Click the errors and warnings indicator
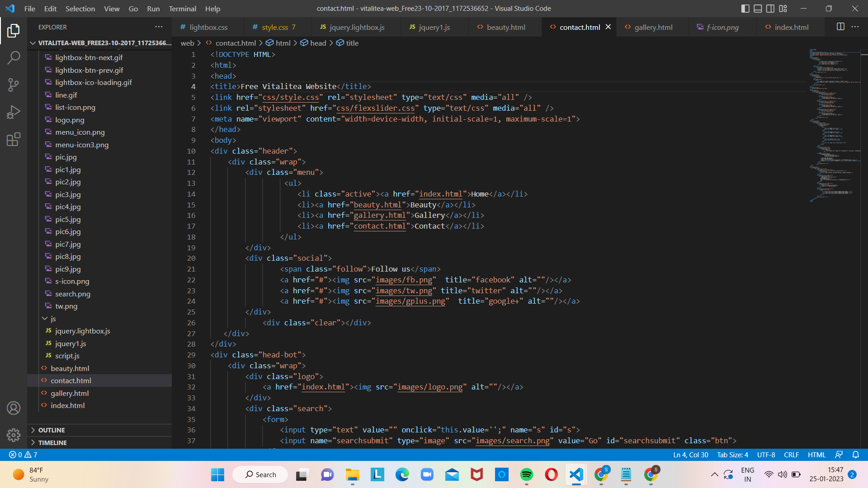 [22, 455]
